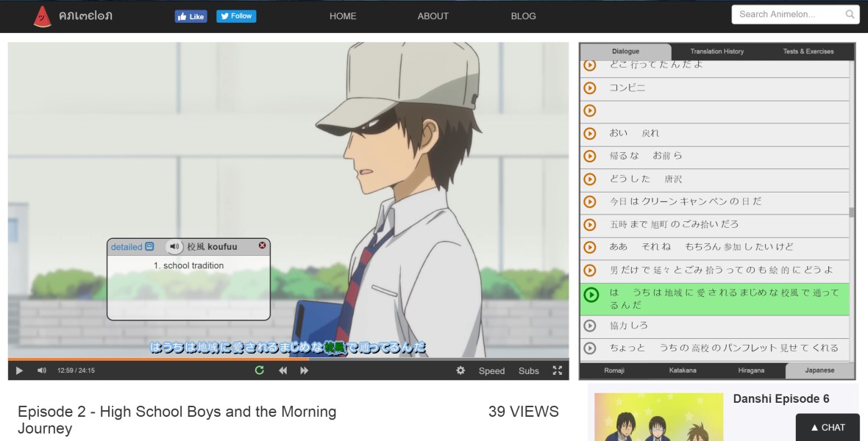The image size is (868, 441).
Task: Seek on the orange video progress bar
Action: (x=288, y=359)
